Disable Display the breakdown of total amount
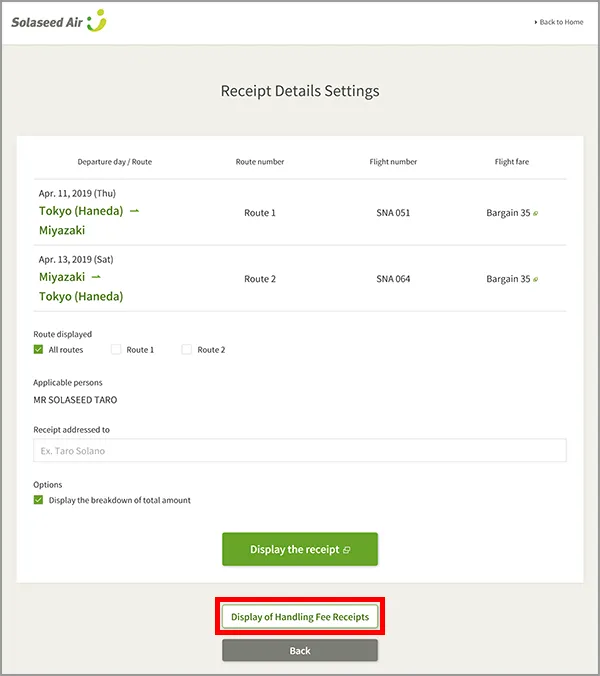Viewport: 600px width, 676px height. [x=39, y=500]
